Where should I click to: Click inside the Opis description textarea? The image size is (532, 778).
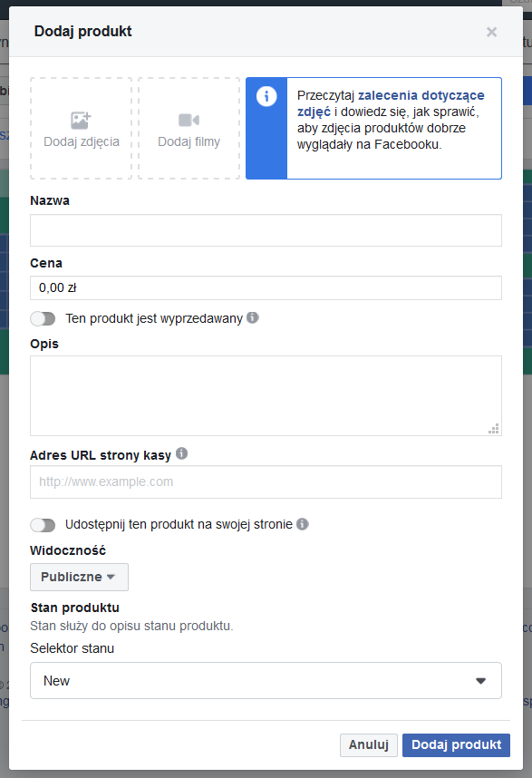(266, 396)
